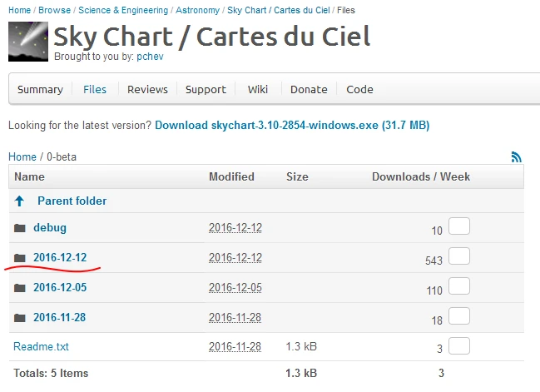
Task: Click the 2016-11-28 folder icon
Action: (x=20, y=318)
